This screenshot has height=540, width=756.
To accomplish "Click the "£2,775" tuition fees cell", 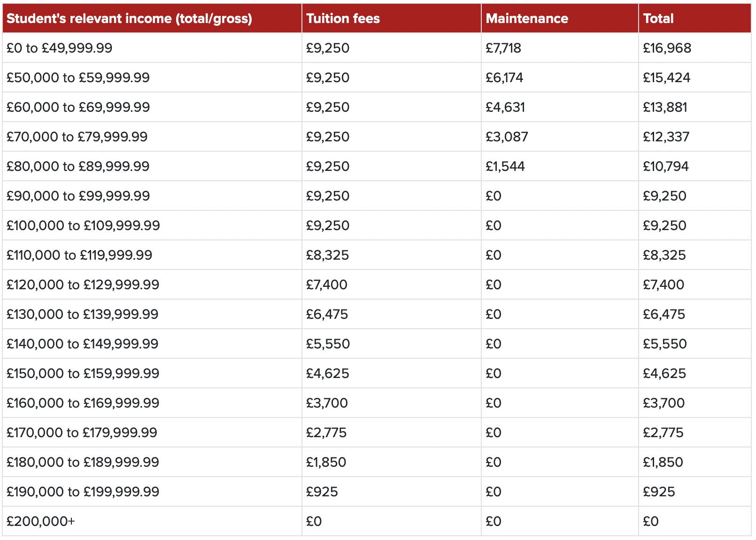I will [x=391, y=432].
